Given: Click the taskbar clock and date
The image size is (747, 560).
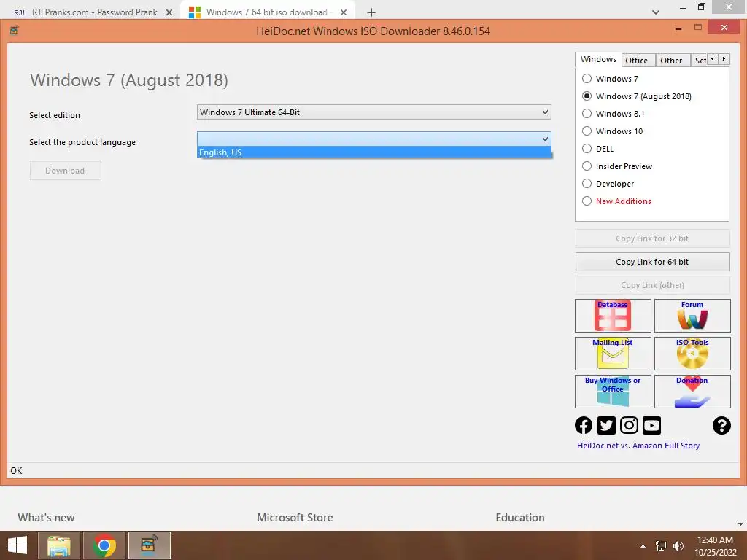Looking at the screenshot, I should point(715,546).
